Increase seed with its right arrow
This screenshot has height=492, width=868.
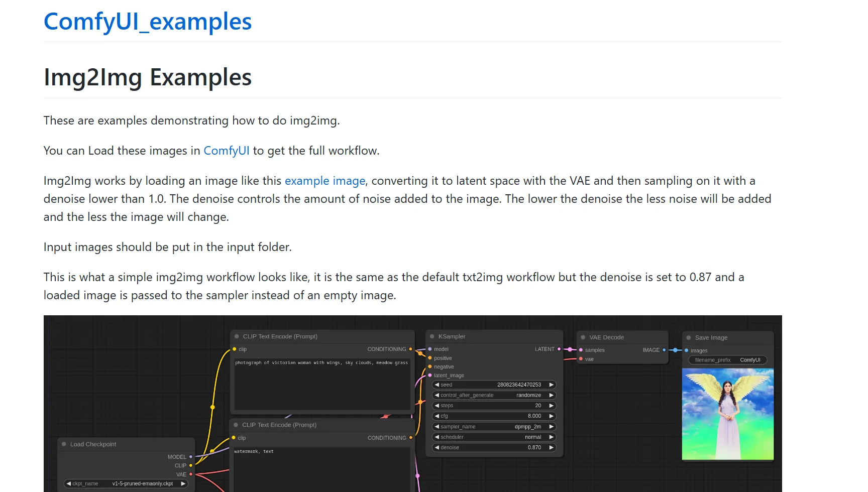(551, 385)
